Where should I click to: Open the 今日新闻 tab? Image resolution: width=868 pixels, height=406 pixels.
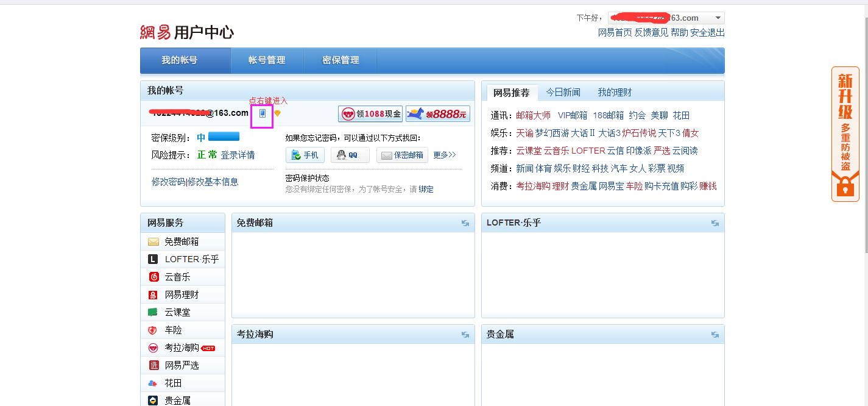click(563, 92)
